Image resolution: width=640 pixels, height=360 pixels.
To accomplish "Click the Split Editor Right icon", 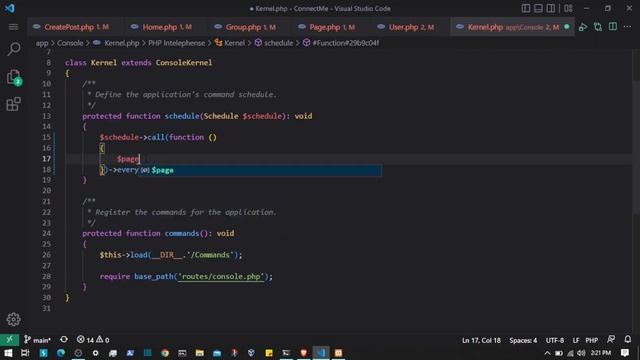I will 613,27.
